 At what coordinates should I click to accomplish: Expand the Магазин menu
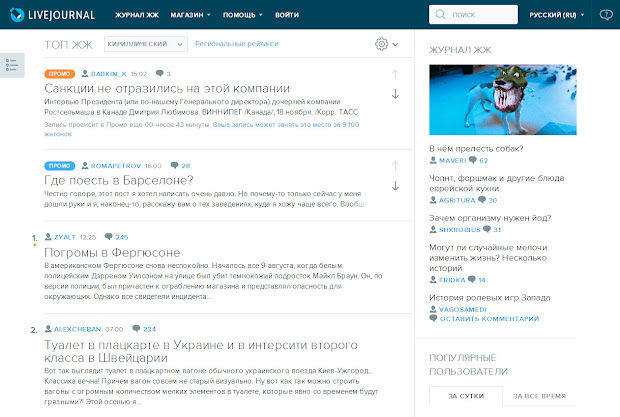coord(190,15)
